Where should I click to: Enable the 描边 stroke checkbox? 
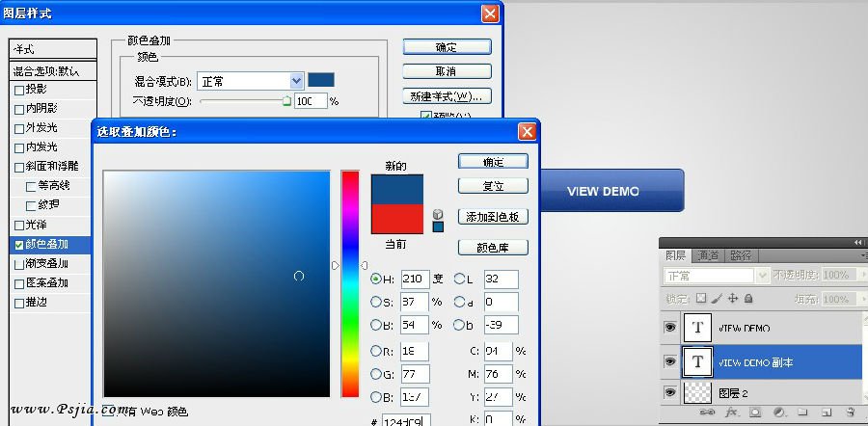click(19, 303)
